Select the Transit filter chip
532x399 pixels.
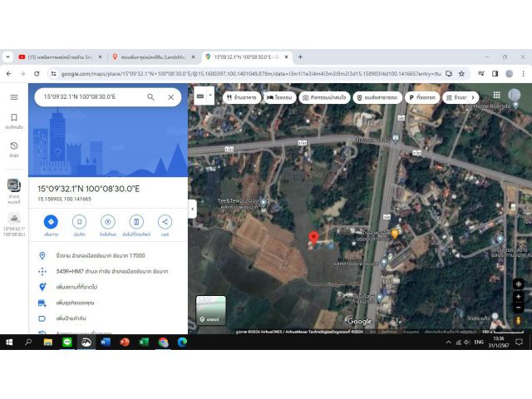[377, 97]
